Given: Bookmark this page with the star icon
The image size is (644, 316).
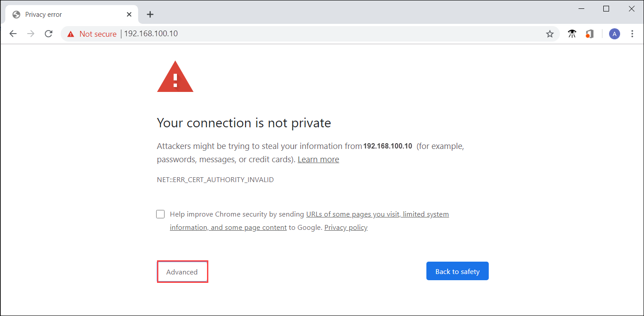Looking at the screenshot, I should point(550,34).
